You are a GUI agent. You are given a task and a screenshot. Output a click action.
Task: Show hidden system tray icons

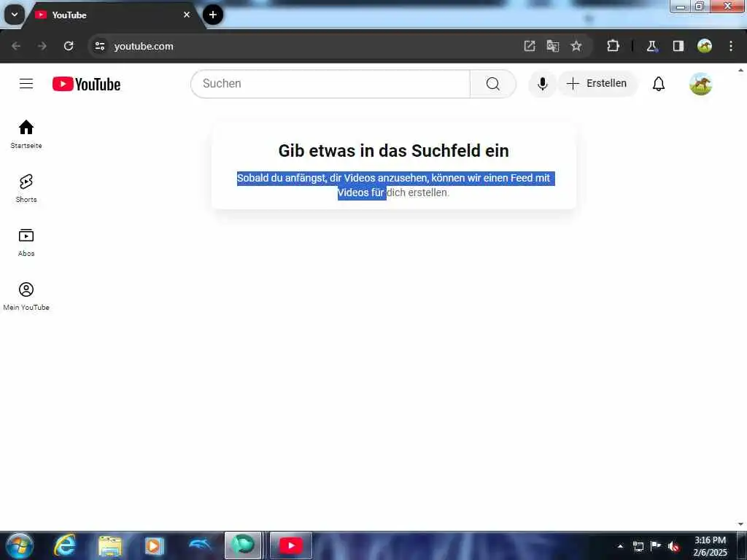pyautogui.click(x=620, y=546)
